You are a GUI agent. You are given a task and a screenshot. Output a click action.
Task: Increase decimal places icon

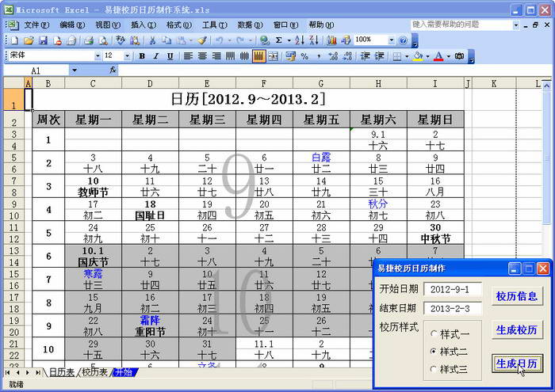(x=333, y=56)
